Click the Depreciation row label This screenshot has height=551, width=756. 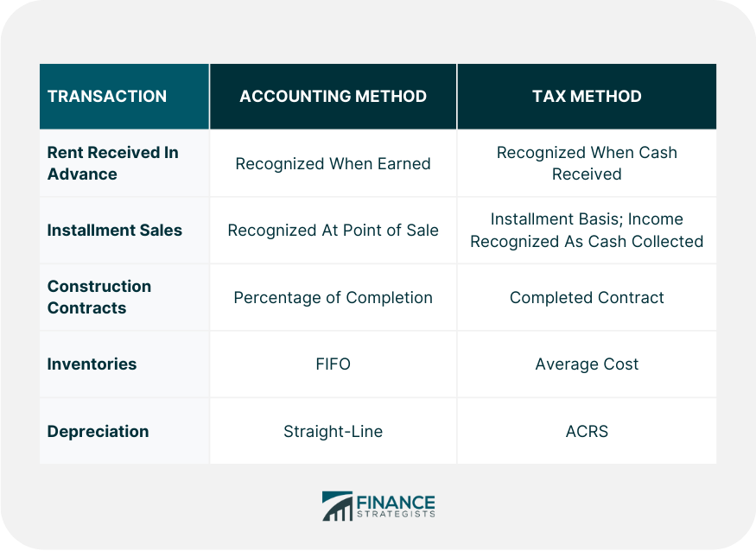[98, 431]
